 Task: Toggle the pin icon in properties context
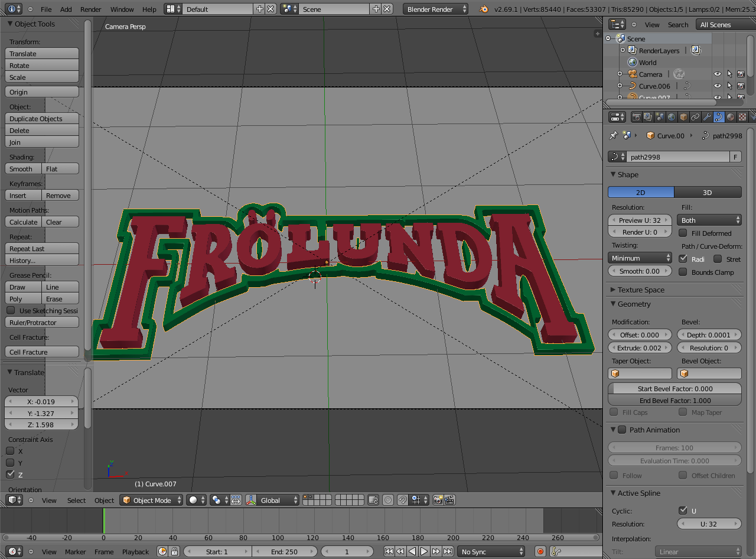(613, 135)
